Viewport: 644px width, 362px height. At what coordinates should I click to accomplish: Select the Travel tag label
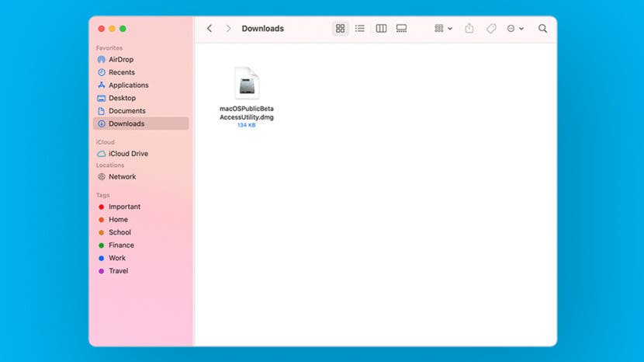pyautogui.click(x=118, y=270)
